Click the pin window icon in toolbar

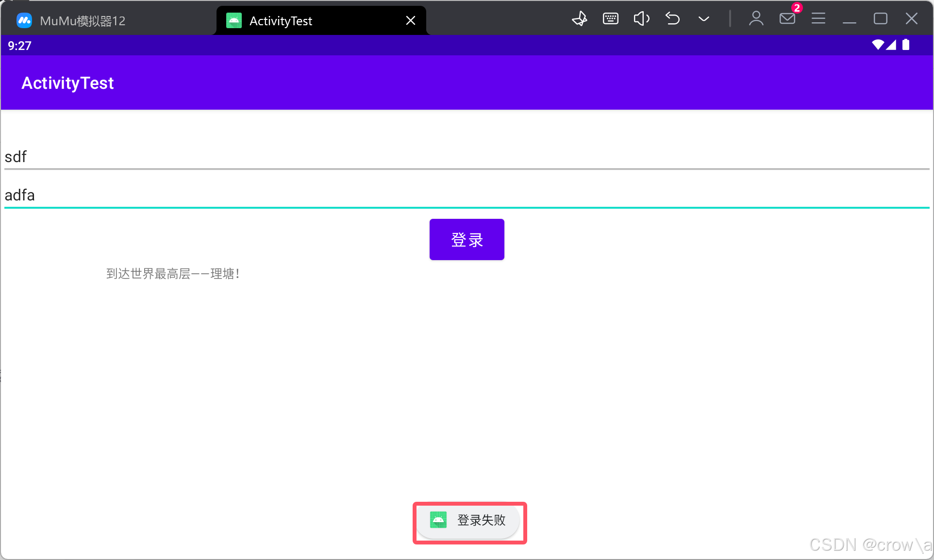[x=580, y=19]
